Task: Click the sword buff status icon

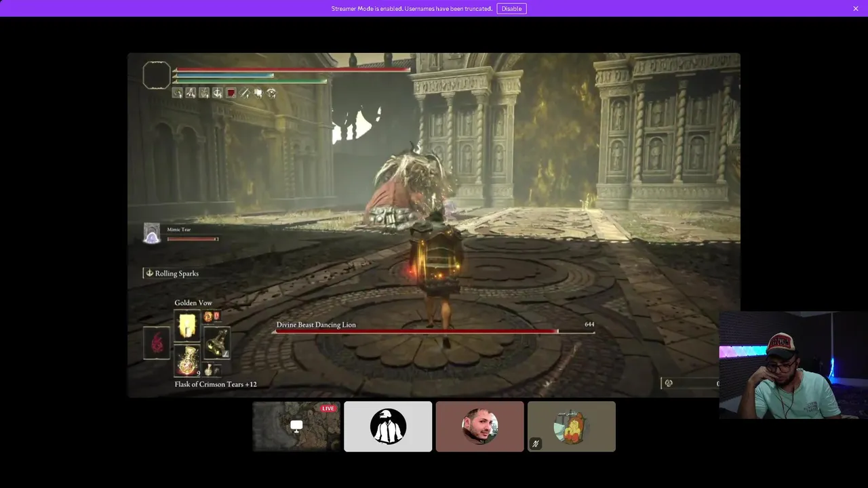Action: [245, 93]
